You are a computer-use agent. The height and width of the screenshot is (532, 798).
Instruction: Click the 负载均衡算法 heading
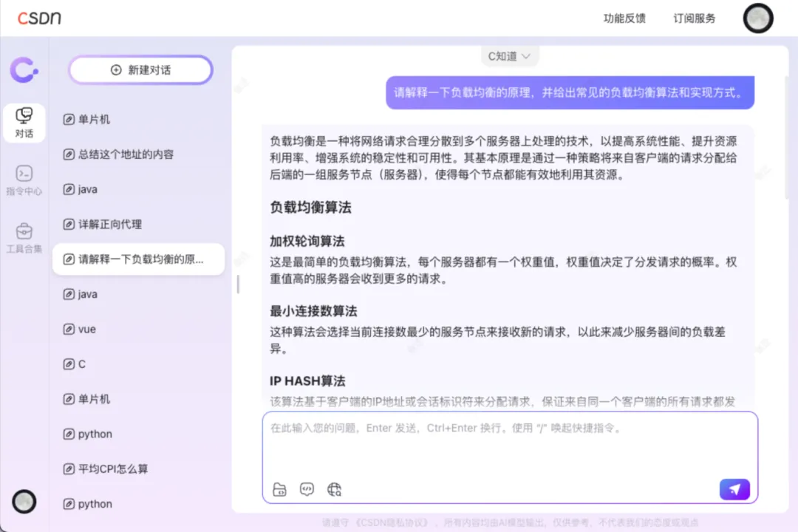click(x=310, y=207)
